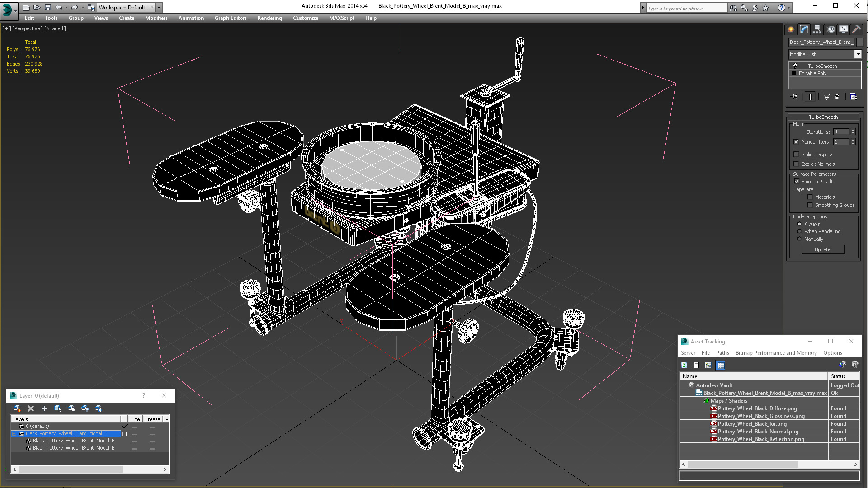The width and height of the screenshot is (868, 488).
Task: Enable Isoline Display checkbox
Action: tap(797, 155)
